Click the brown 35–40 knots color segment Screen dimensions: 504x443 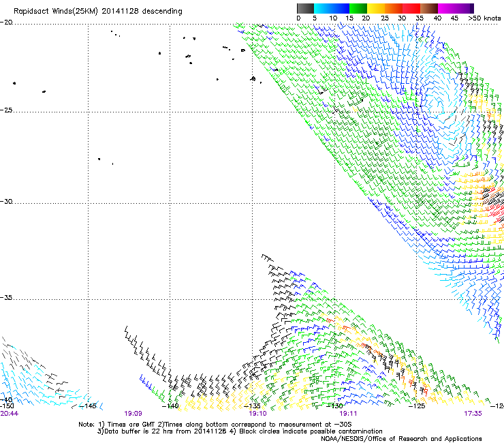[x=429, y=8]
